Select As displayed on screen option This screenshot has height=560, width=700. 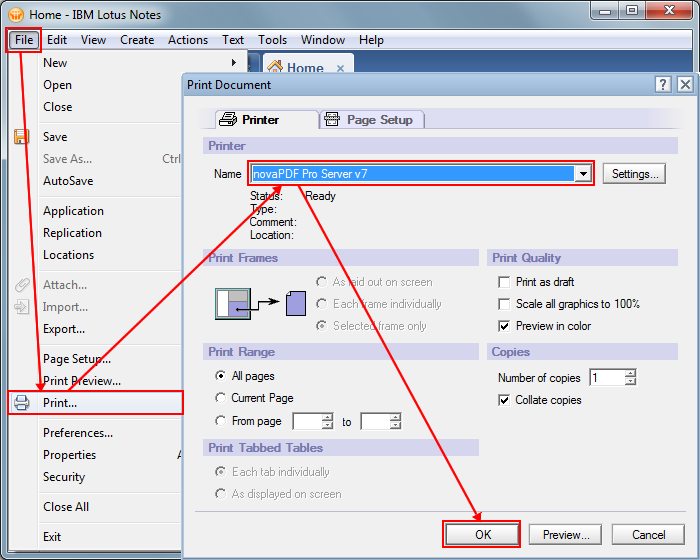click(221, 493)
